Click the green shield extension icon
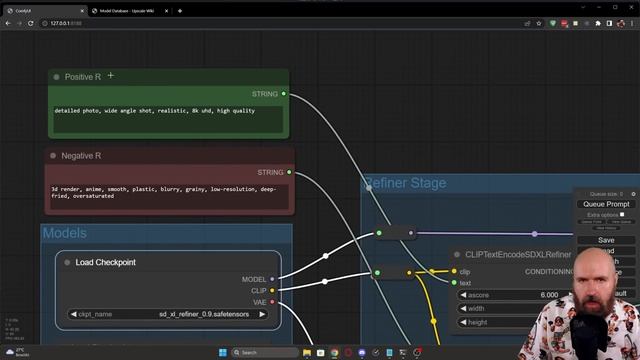 coord(553,24)
